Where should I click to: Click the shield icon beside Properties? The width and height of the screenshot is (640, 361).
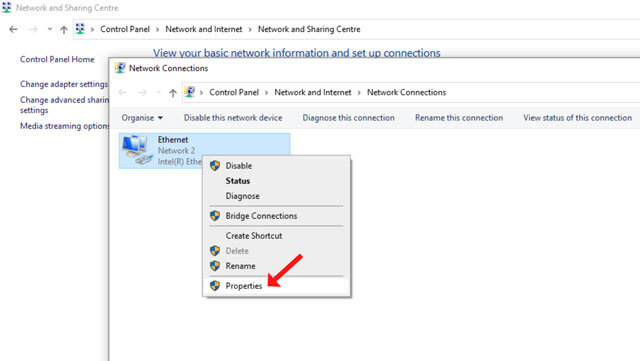215,285
